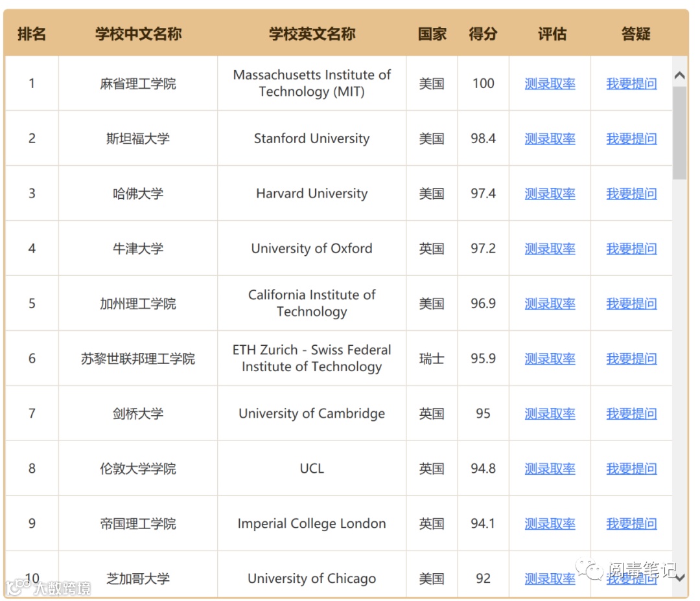The height and width of the screenshot is (601, 700).
Task: Click the 学校中文名称 column header
Action: tap(138, 34)
